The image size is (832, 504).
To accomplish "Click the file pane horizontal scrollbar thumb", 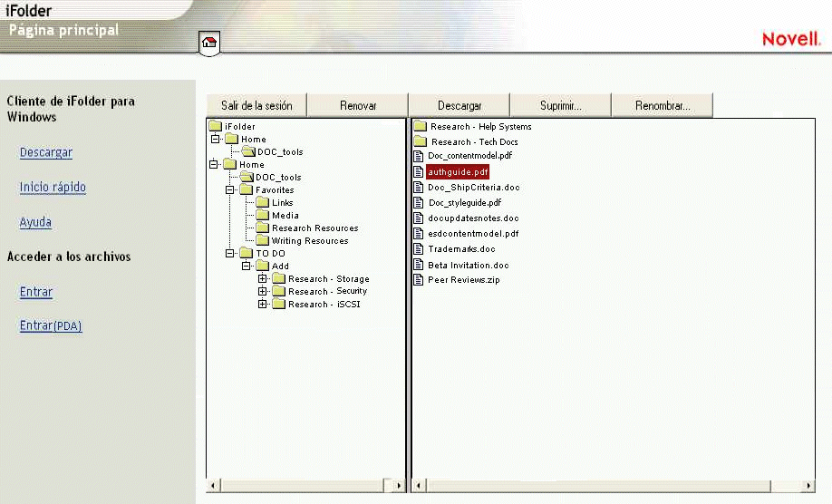I will (598, 485).
